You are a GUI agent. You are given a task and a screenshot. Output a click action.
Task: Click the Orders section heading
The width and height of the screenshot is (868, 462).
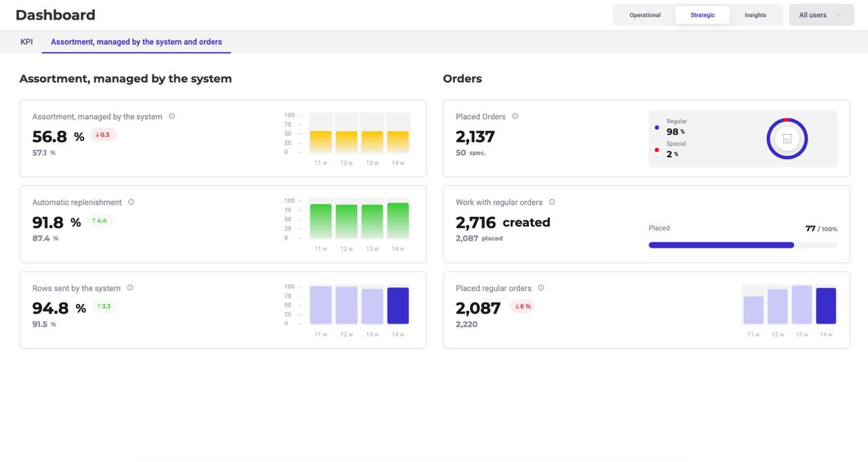click(x=462, y=79)
